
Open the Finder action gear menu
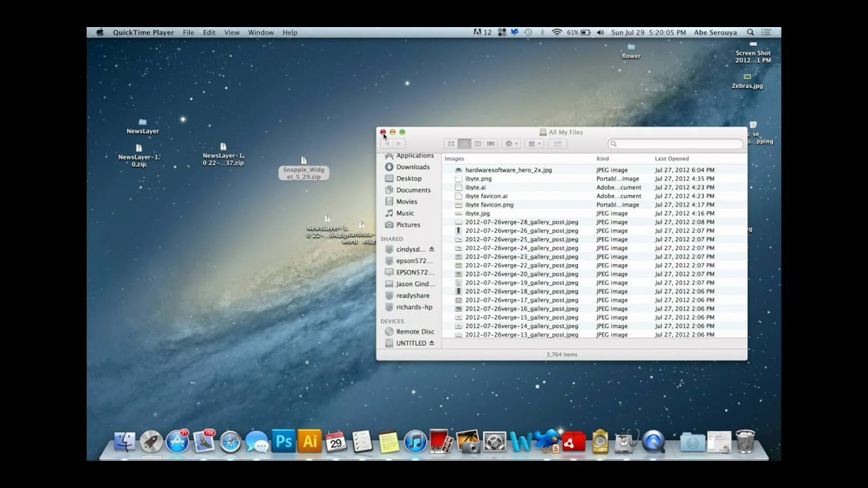click(x=511, y=144)
